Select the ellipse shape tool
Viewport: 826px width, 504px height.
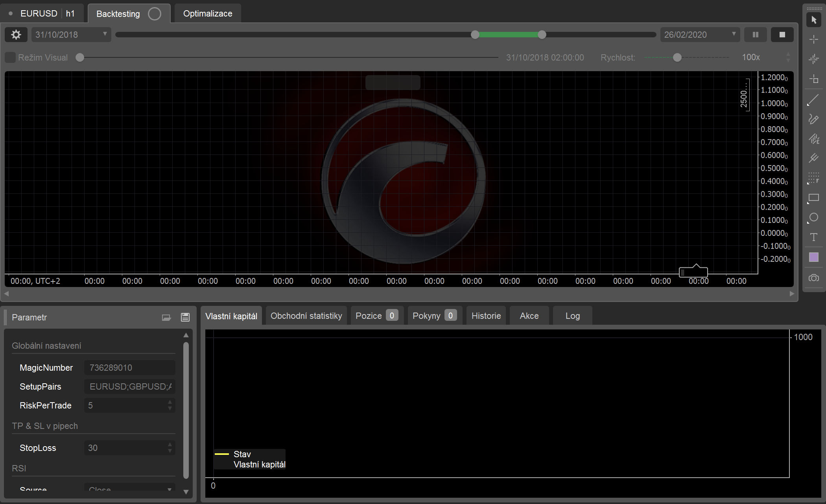[813, 217]
